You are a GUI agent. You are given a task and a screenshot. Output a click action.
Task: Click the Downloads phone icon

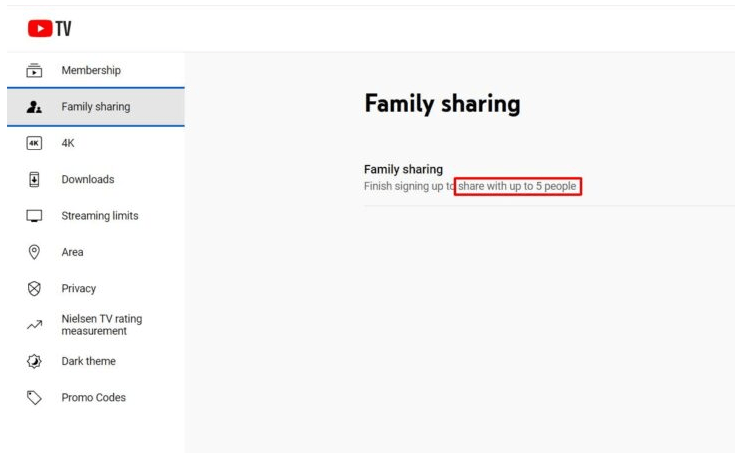coord(34,179)
